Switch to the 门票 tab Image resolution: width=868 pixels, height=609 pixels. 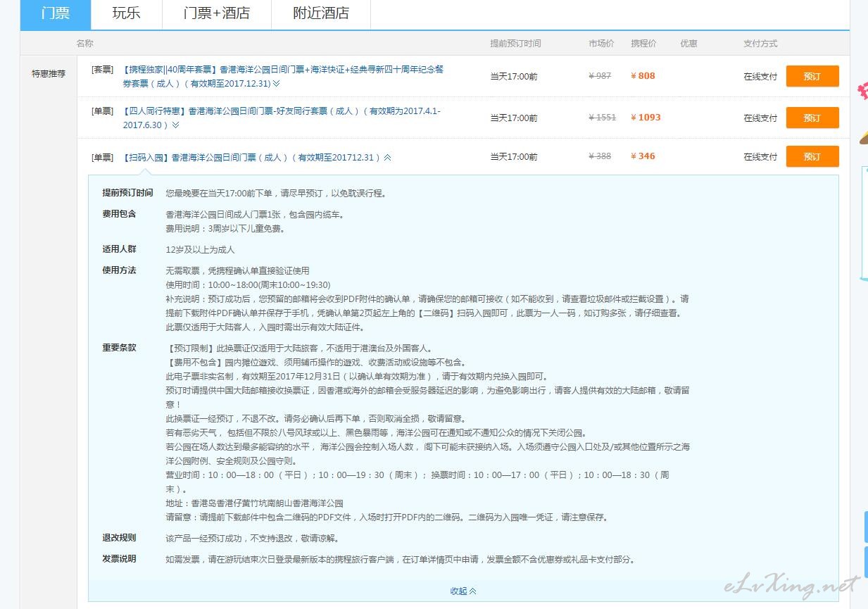(56, 14)
